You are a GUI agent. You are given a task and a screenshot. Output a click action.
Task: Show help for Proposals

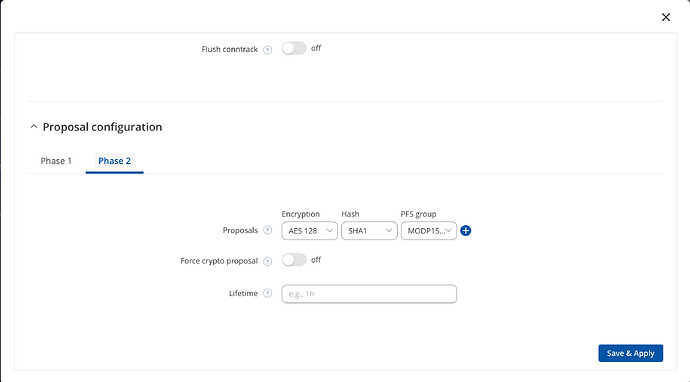click(268, 230)
